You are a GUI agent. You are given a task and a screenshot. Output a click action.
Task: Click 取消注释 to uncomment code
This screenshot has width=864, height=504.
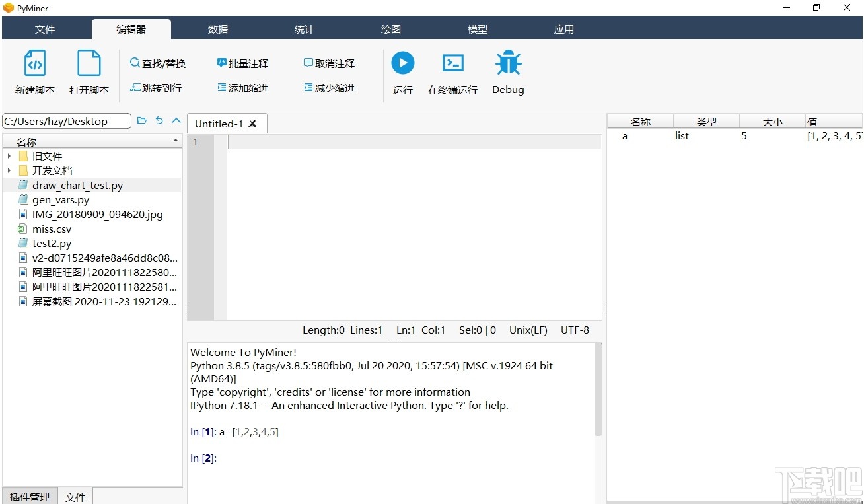pyautogui.click(x=329, y=63)
